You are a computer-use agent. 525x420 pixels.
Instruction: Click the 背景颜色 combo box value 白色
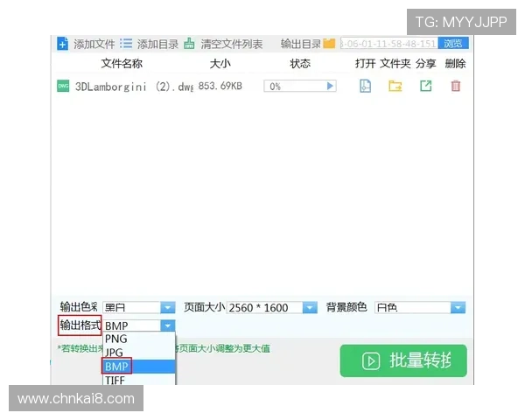(x=412, y=307)
